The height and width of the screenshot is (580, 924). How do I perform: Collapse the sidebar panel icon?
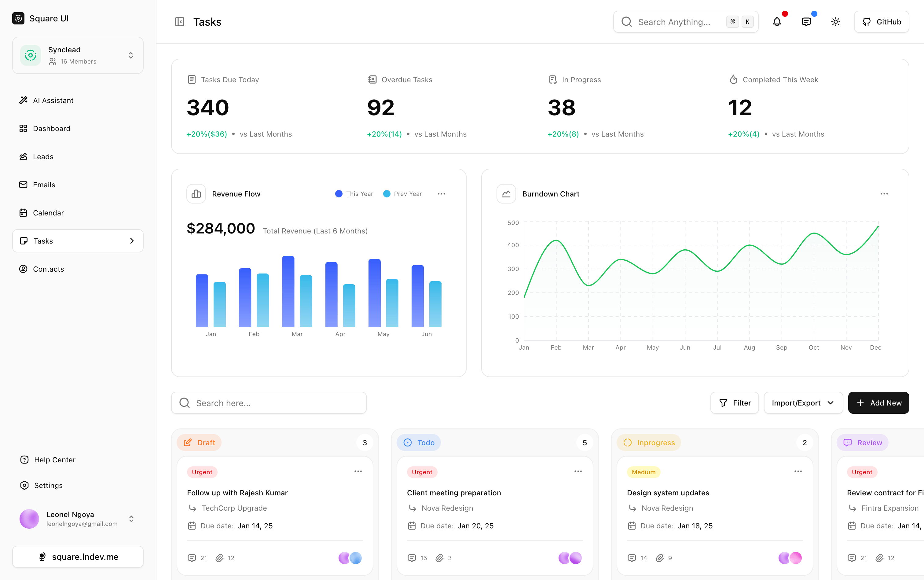[x=179, y=22]
